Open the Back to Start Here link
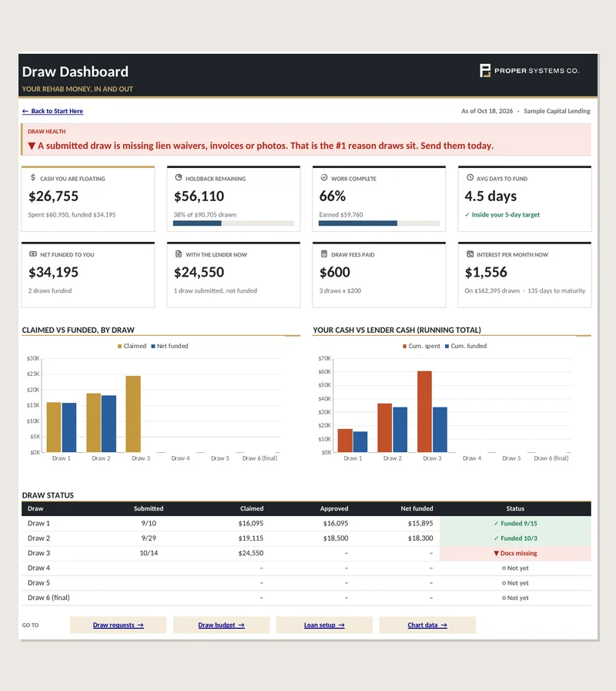The image size is (616, 691). 52,111
